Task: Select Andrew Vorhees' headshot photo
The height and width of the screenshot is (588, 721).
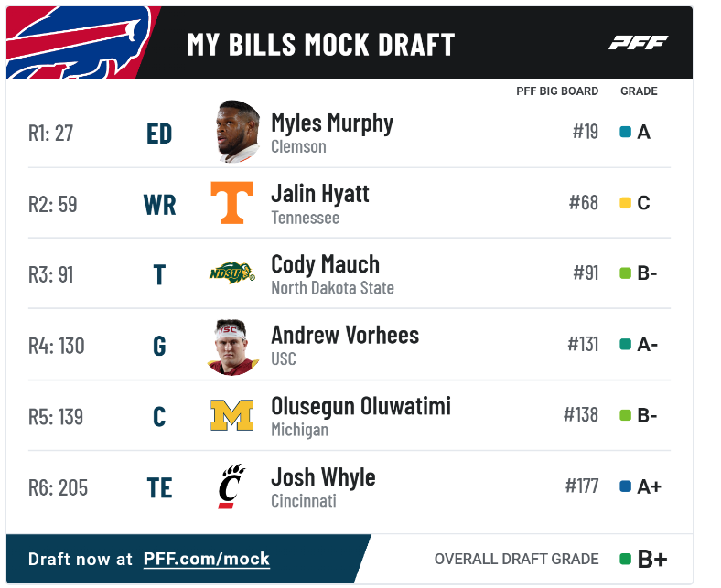Action: [x=231, y=347]
